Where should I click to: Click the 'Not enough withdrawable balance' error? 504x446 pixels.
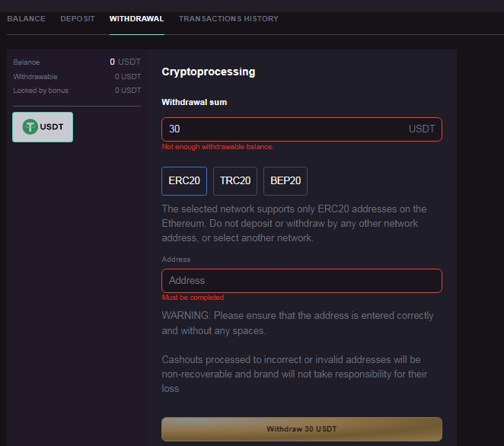click(218, 147)
